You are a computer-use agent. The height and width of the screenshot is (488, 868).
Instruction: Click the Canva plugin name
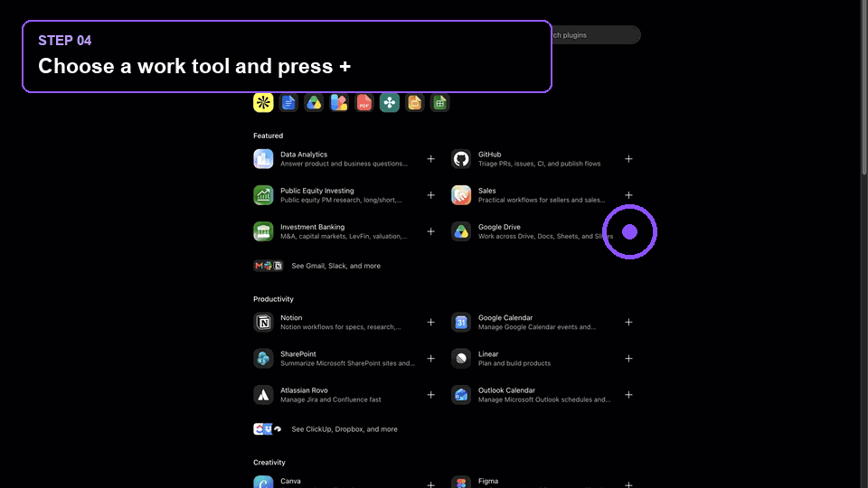click(x=290, y=482)
